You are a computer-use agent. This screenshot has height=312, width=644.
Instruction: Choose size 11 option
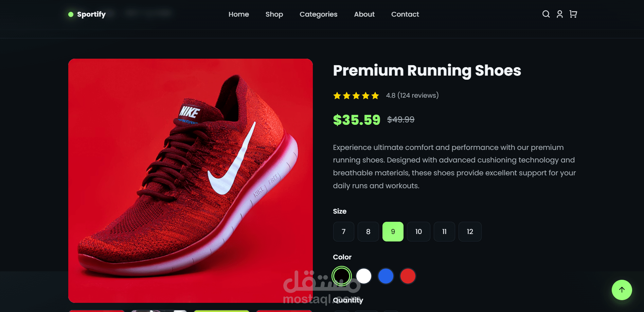coord(444,232)
